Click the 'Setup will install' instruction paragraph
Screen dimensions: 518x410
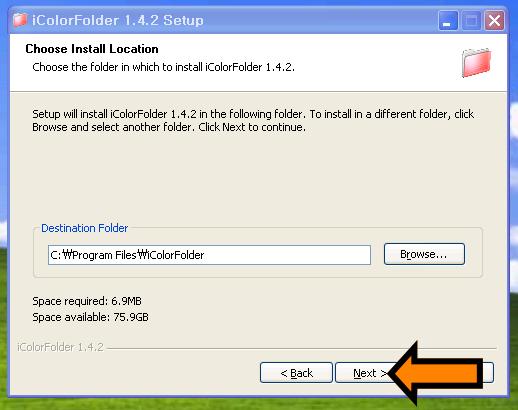click(253, 120)
